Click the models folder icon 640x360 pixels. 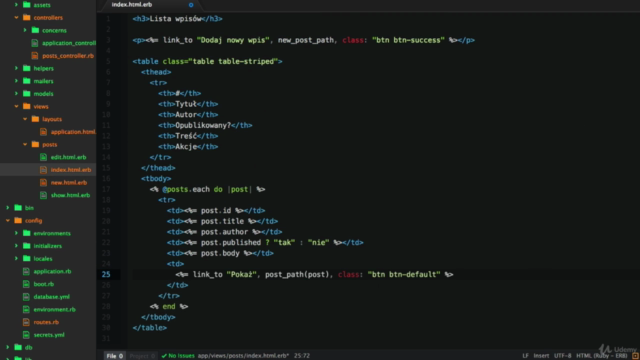click(27, 93)
